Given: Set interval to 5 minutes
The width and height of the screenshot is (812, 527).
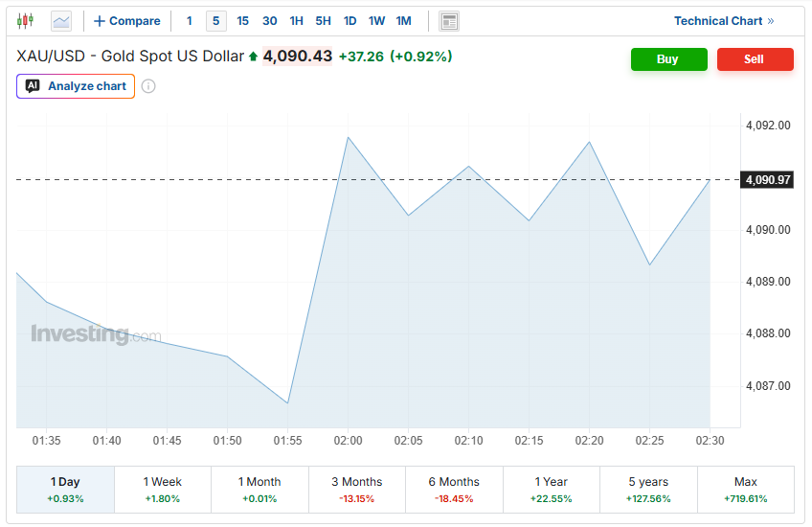Looking at the screenshot, I should (216, 21).
